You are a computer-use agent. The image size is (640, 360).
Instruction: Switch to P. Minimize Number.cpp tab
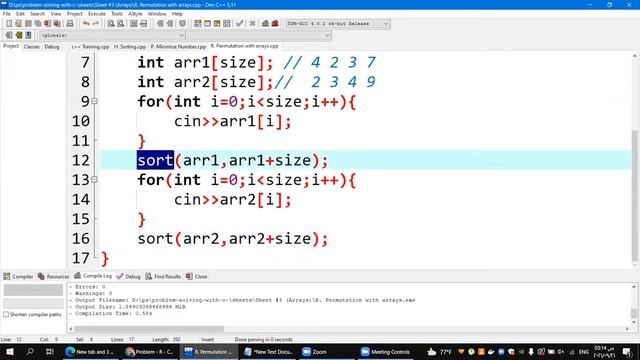coord(178,47)
